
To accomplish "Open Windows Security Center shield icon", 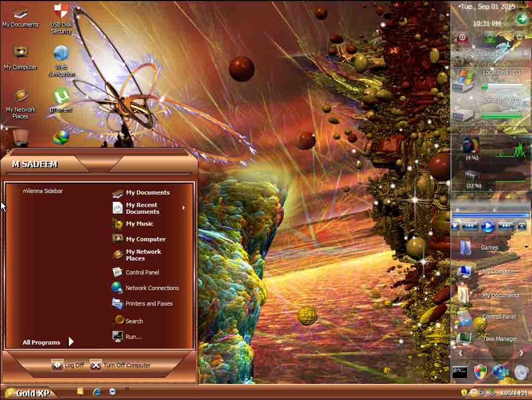I will (480, 372).
